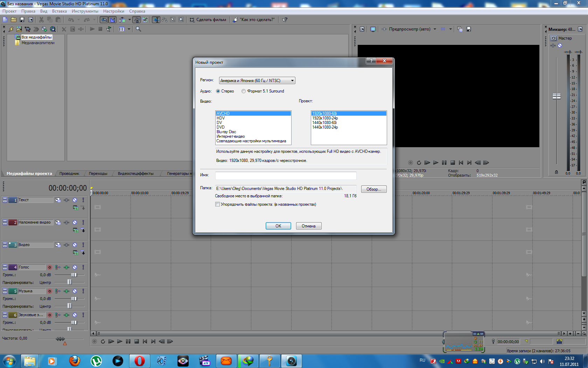The height and width of the screenshot is (368, 588).
Task: Click Master FX icon in mixer
Action: pyautogui.click(x=553, y=46)
